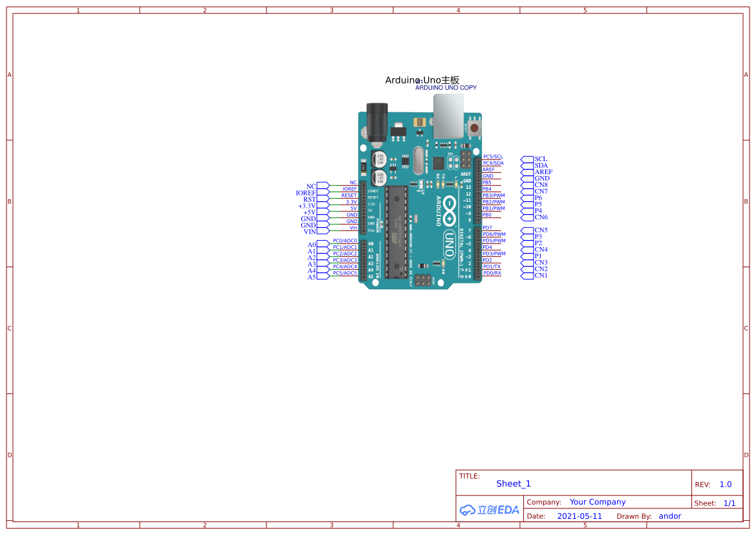Click the PC4/SDA pin label
This screenshot has width=756, height=535.
coord(493,163)
